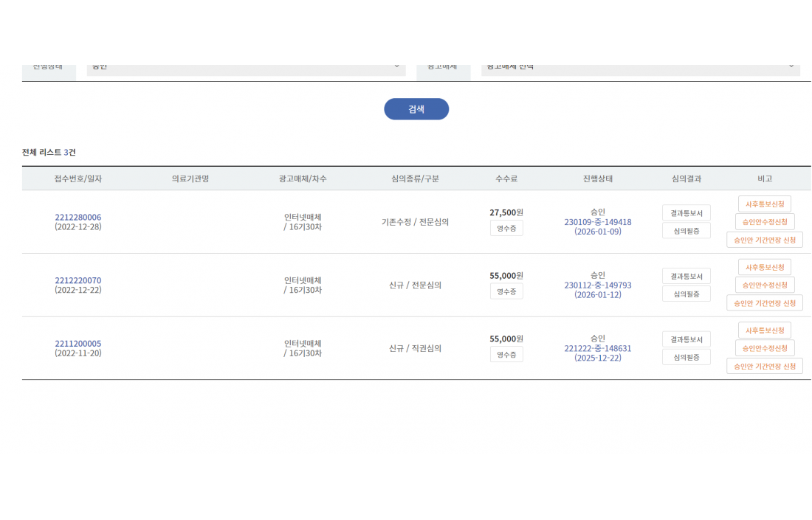Click 영수증 button in the 2212220070 row
Screen dimensions: 812x520
point(506,291)
